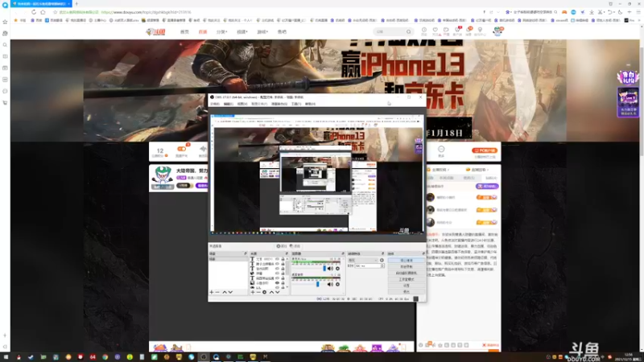Image resolution: width=644 pixels, height=362 pixels.
Task: Reload the page with browser refresh icon
Action: pyautogui.click(x=34, y=12)
